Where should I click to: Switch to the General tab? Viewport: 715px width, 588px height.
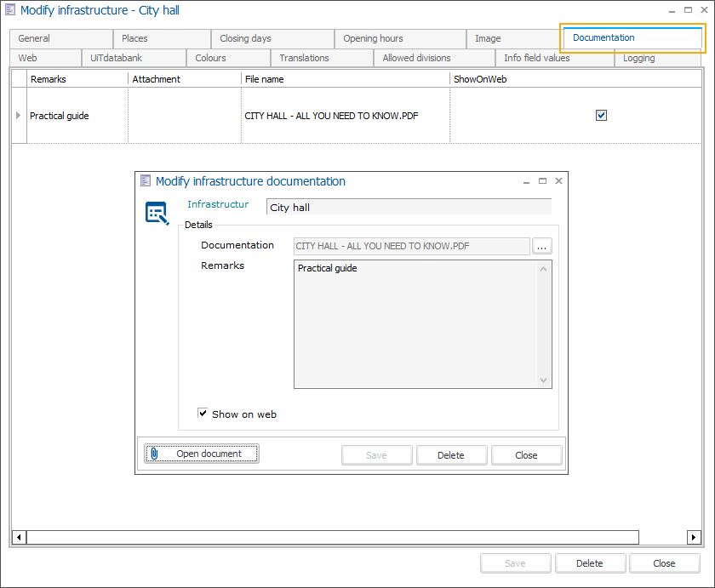pos(60,38)
